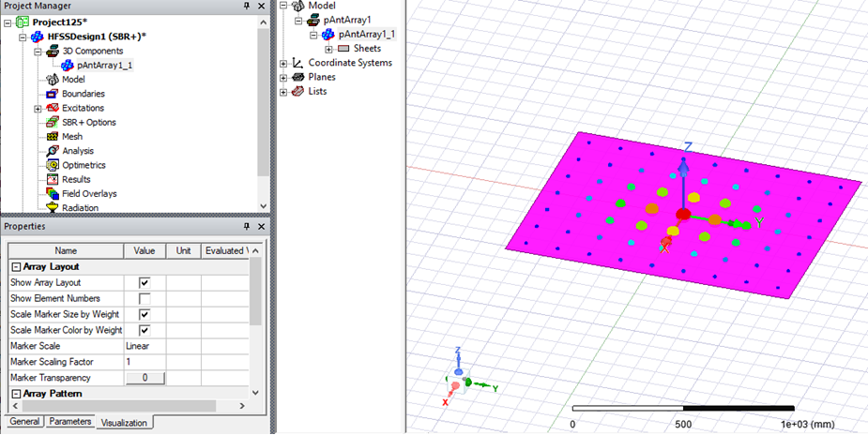
Task: Click the Results icon
Action: [x=53, y=180]
